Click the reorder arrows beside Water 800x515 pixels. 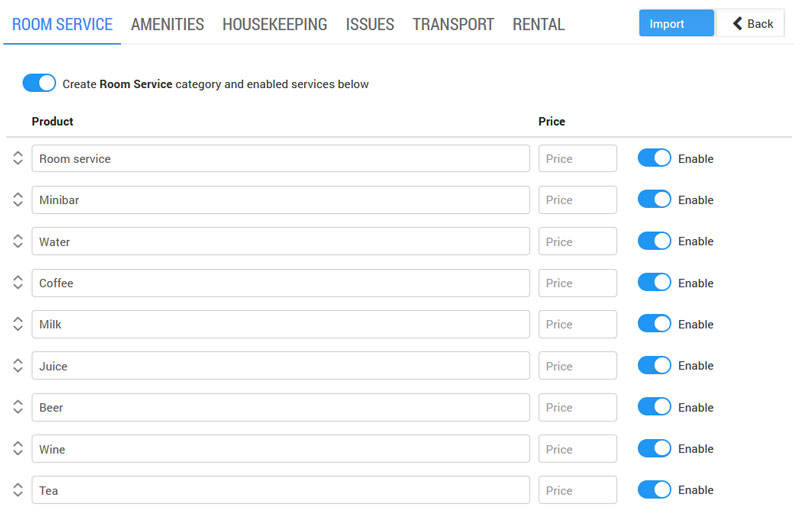click(x=18, y=241)
